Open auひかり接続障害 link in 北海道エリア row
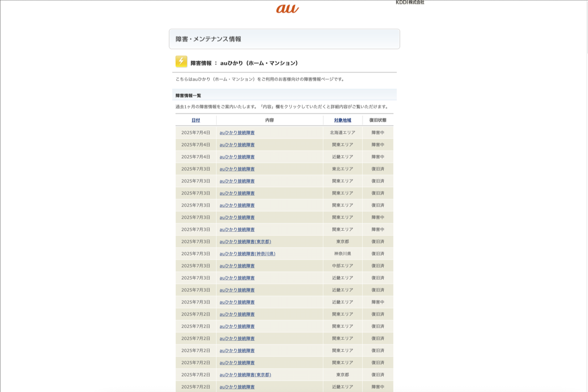Viewport: 588px width, 392px height. click(237, 133)
